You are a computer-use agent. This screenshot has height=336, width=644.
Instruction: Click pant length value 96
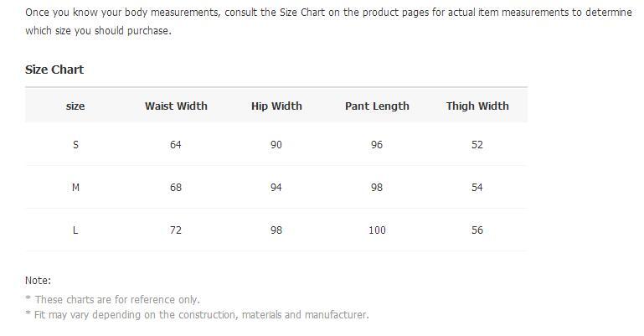[377, 145]
